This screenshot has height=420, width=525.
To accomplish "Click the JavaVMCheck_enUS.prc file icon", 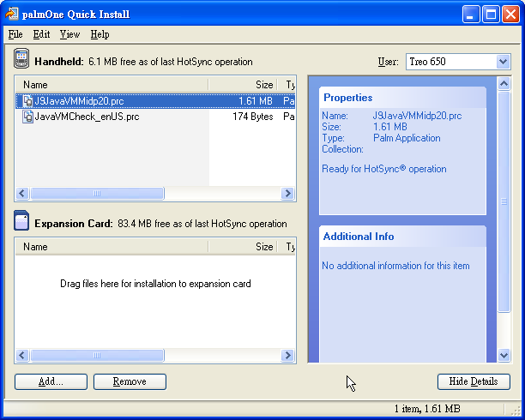I will [27, 117].
